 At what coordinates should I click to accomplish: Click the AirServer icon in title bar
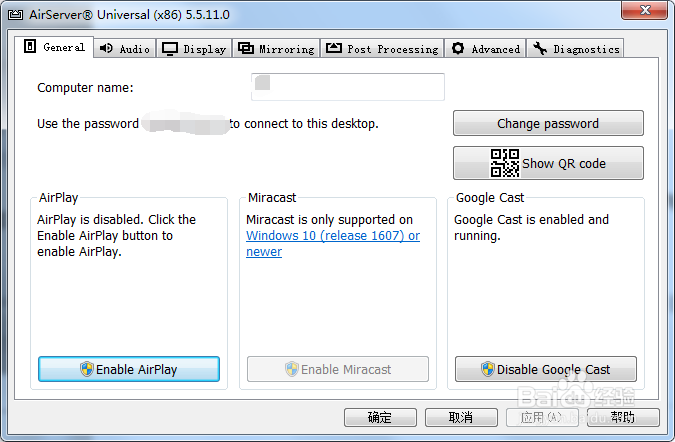point(15,15)
